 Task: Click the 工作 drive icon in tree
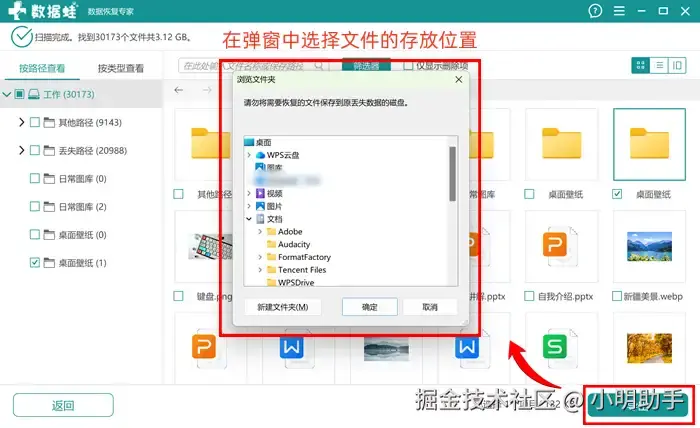coord(34,94)
